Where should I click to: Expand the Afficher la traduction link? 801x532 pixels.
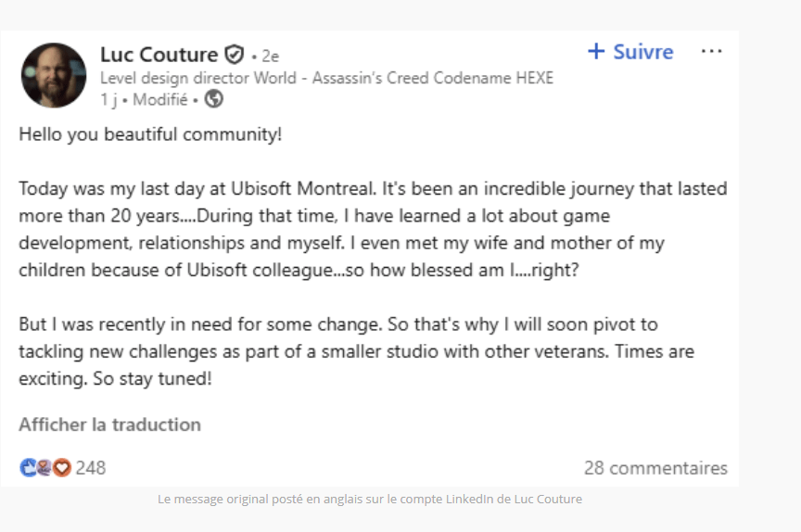coord(109,424)
